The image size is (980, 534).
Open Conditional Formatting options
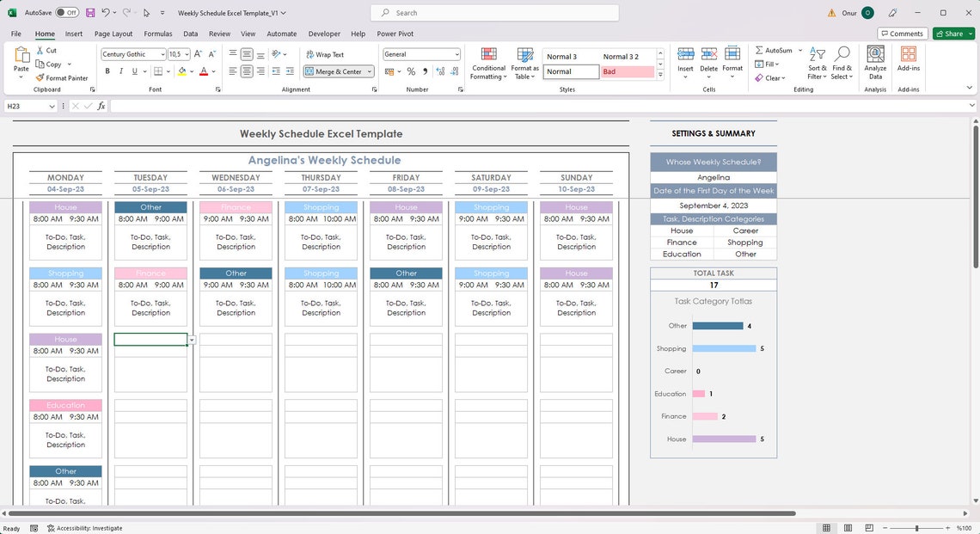point(488,64)
